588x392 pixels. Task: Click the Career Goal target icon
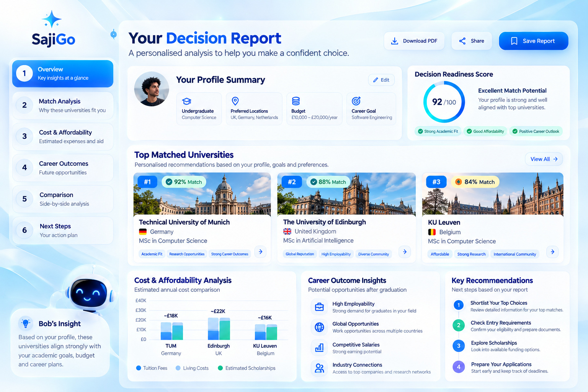[356, 101]
